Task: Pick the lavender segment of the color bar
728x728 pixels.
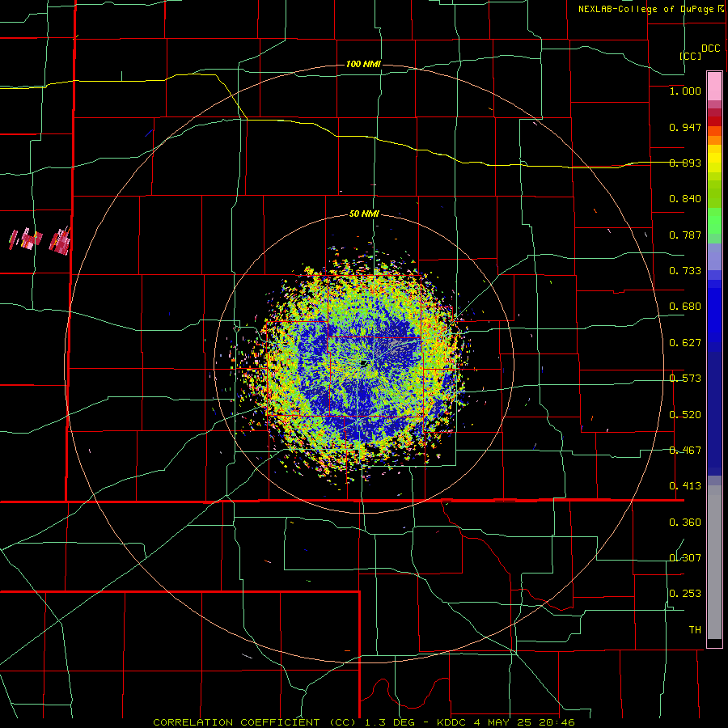Action: (714, 256)
